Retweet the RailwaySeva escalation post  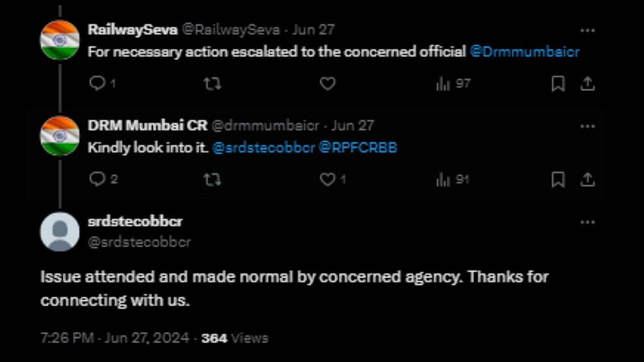click(213, 84)
